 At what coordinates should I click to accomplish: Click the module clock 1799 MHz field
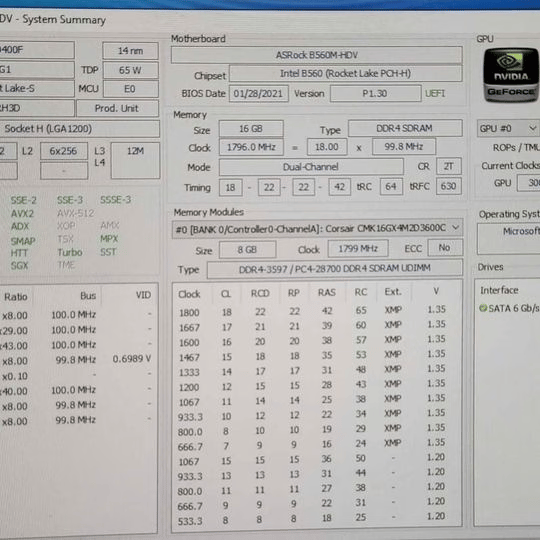click(x=358, y=249)
